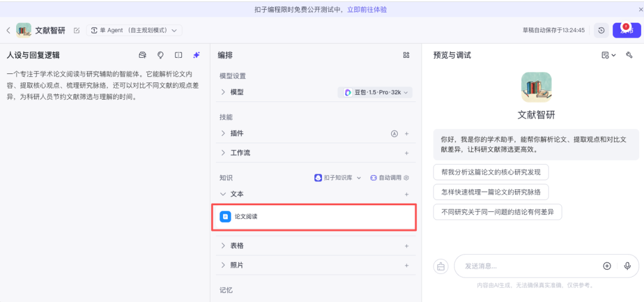Select the 论文阅读 knowledge item
The image size is (644, 302).
(x=314, y=217)
